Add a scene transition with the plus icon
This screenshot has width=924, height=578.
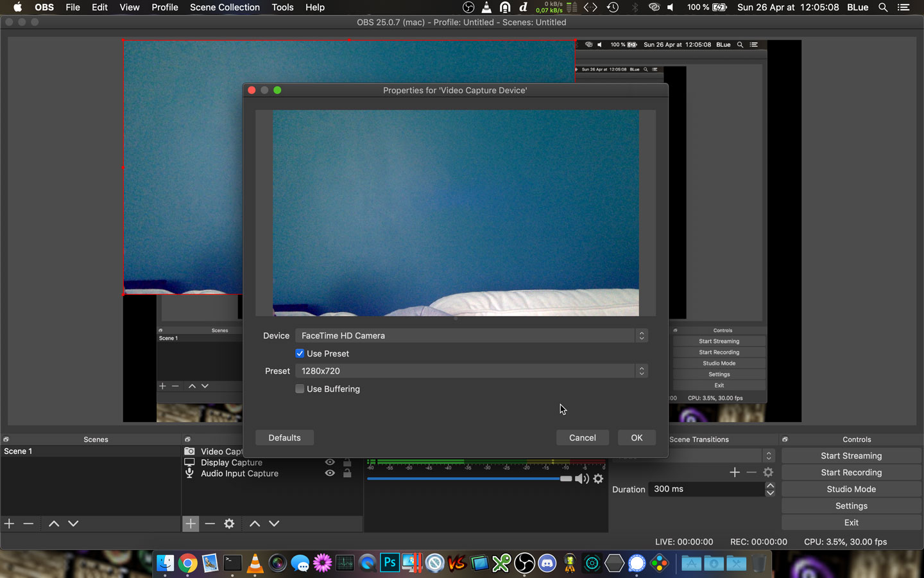[x=735, y=472]
